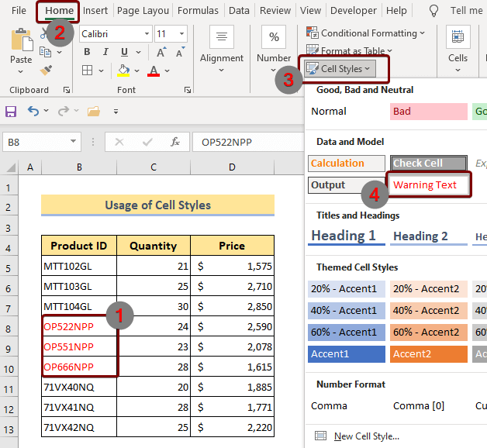Open Font dialog launcher
The height and width of the screenshot is (448, 487).
point(188,90)
